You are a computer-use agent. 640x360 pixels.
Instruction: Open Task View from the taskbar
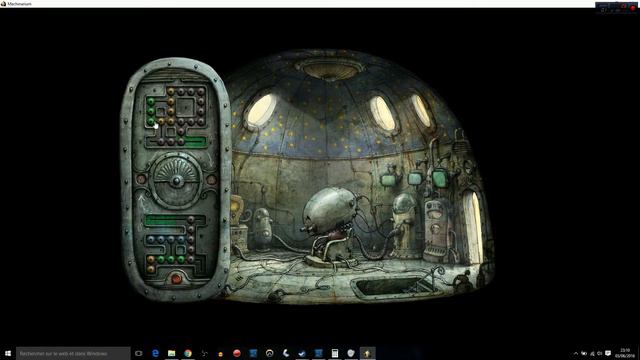pyautogui.click(x=139, y=353)
